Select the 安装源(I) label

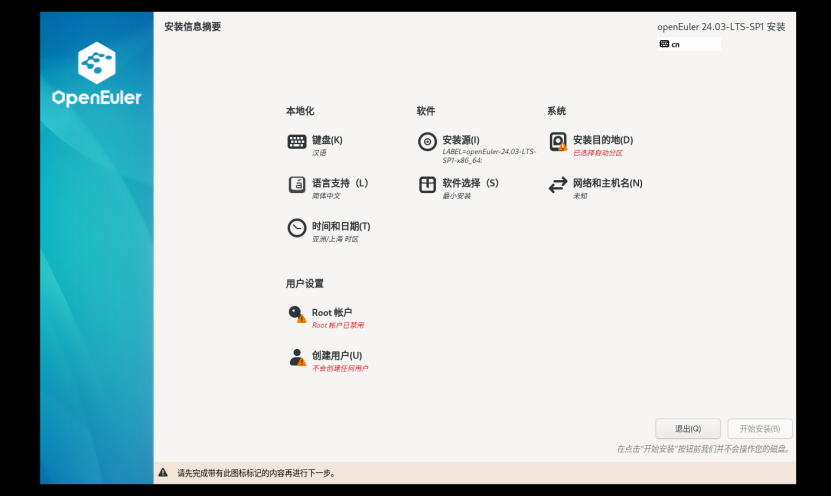point(461,140)
